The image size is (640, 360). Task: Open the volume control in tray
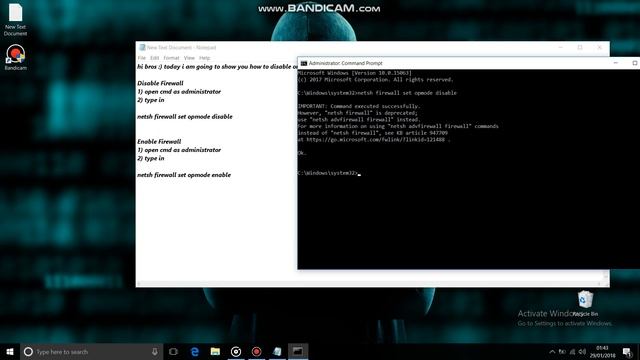click(x=582, y=352)
